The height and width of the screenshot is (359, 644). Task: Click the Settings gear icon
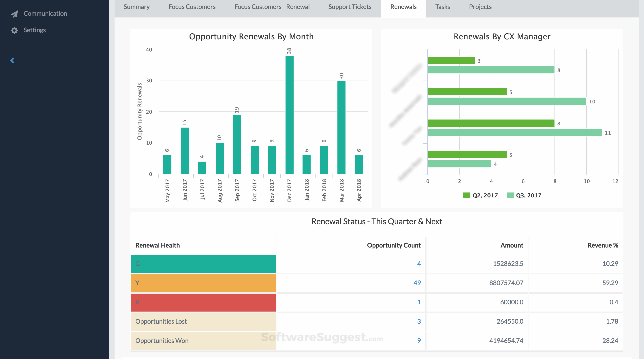[14, 30]
